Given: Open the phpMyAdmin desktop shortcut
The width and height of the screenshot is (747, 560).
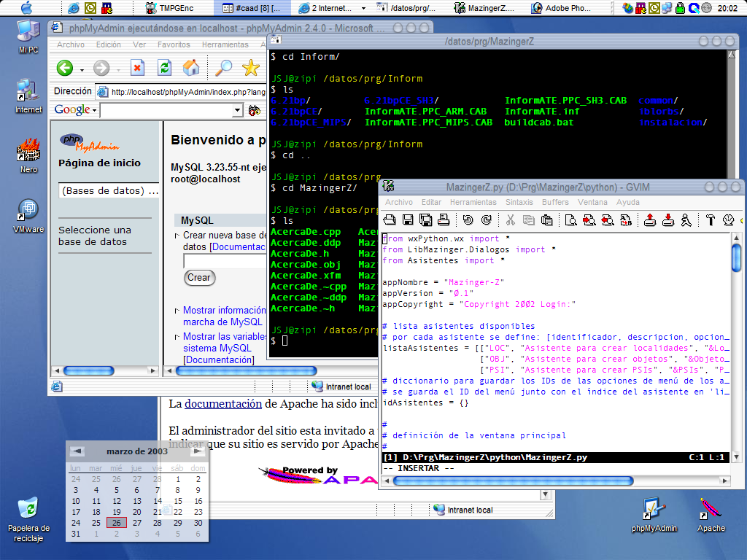Looking at the screenshot, I should point(654,516).
